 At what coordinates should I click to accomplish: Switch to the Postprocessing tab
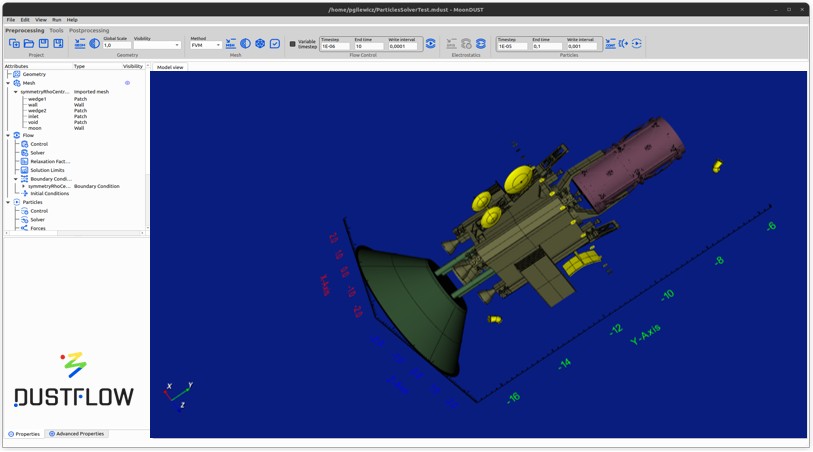(88, 31)
